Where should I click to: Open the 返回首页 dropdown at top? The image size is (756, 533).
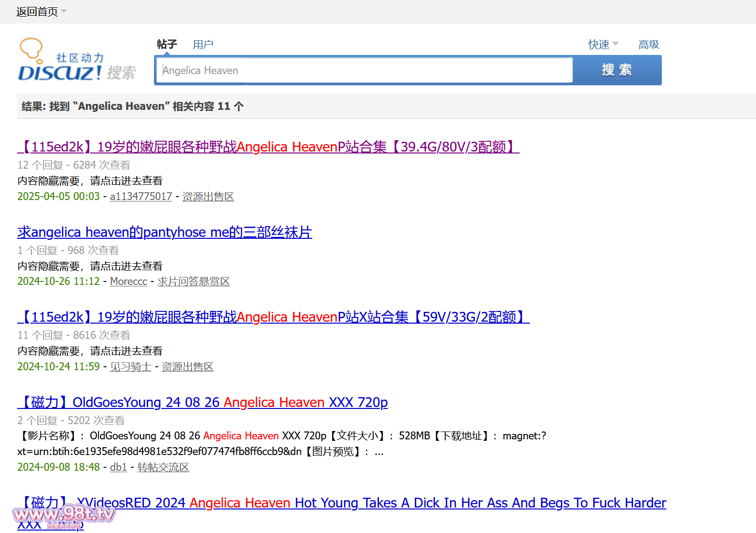pos(41,11)
